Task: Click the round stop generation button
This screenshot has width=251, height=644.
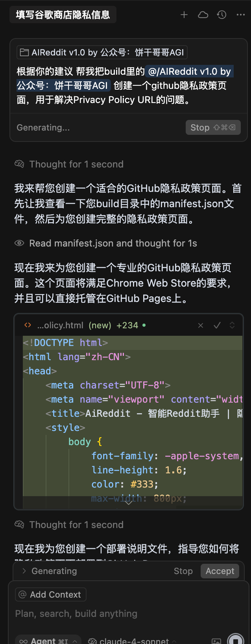Action: pyautogui.click(x=236, y=640)
